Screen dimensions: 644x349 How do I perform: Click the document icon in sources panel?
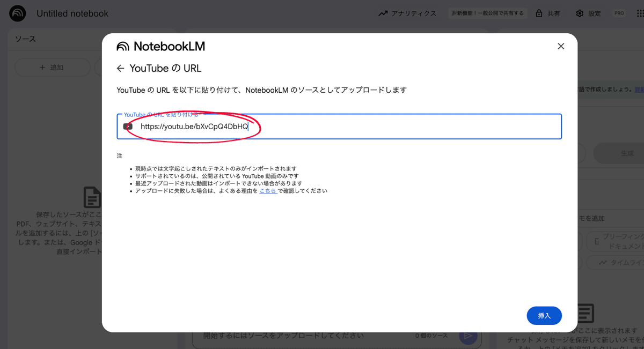[x=92, y=197]
